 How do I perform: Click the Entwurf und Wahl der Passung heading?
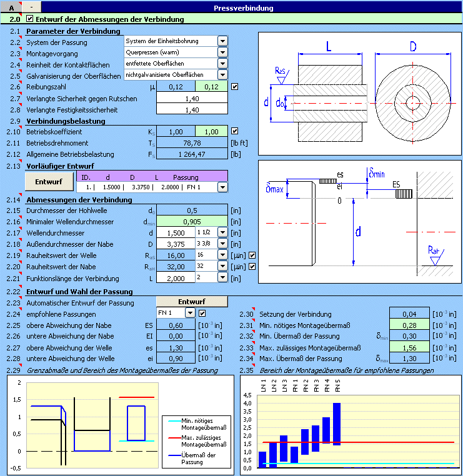point(79,292)
